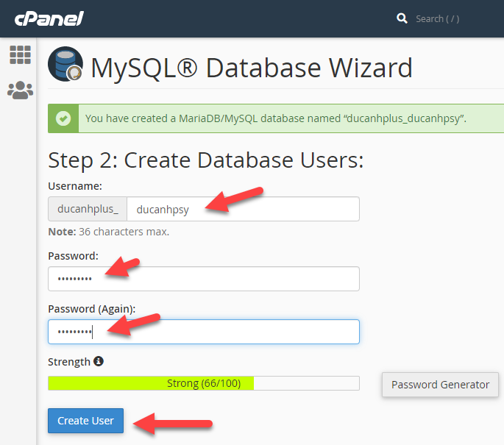Click the Password input field
The width and height of the screenshot is (504, 445).
(204, 279)
